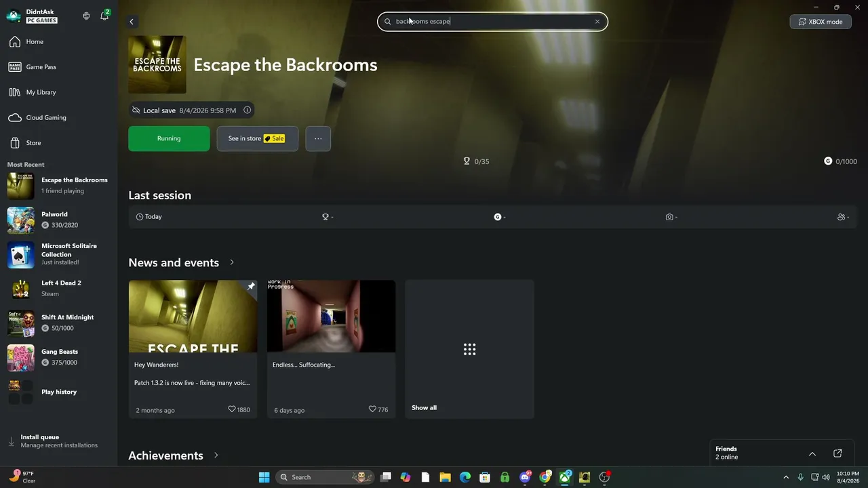Viewport: 868px width, 488px height.
Task: Click the screenshots camera icon in Last session
Action: [669, 217]
